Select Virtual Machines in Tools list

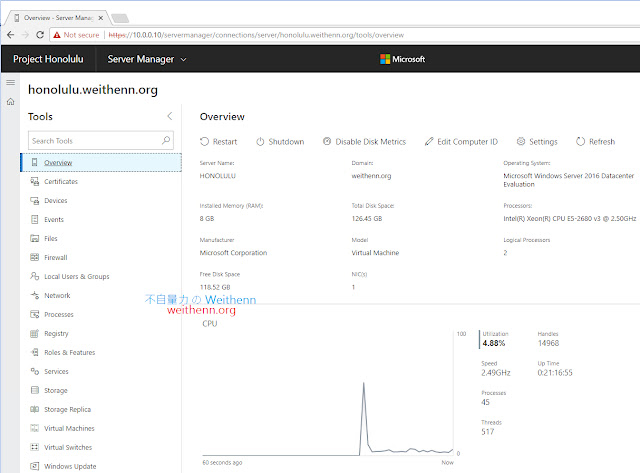[x=68, y=428]
